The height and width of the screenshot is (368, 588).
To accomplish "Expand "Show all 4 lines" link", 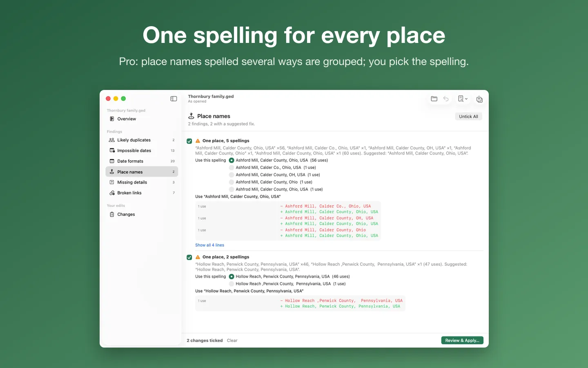I will (209, 245).
